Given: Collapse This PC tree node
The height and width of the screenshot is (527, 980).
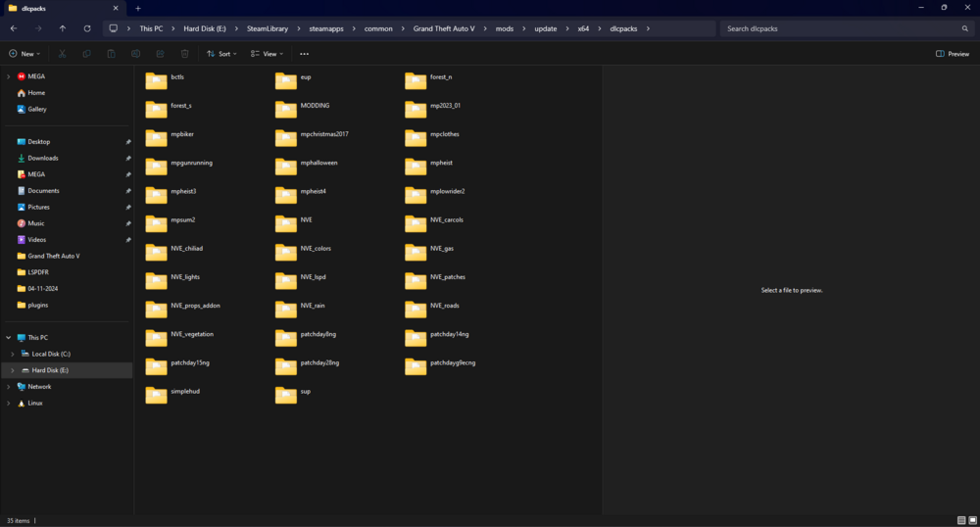Looking at the screenshot, I should (x=8, y=337).
